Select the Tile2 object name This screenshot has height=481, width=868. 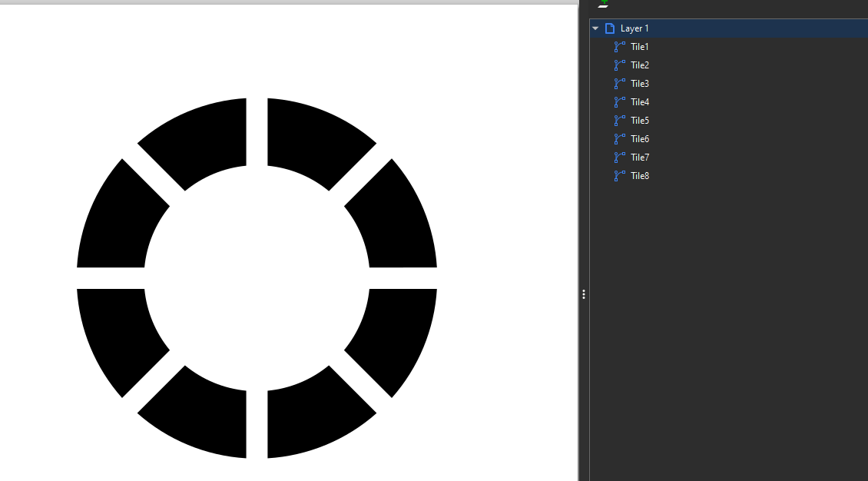click(640, 65)
